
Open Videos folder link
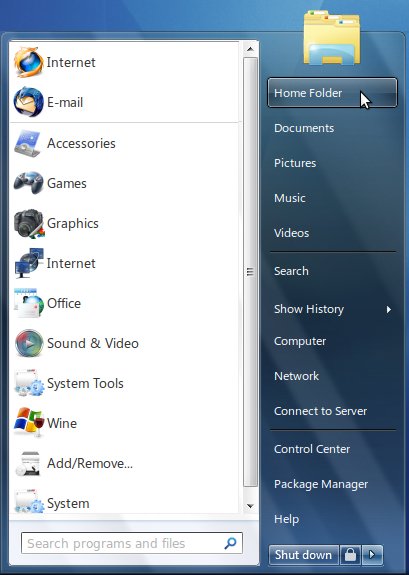(291, 233)
